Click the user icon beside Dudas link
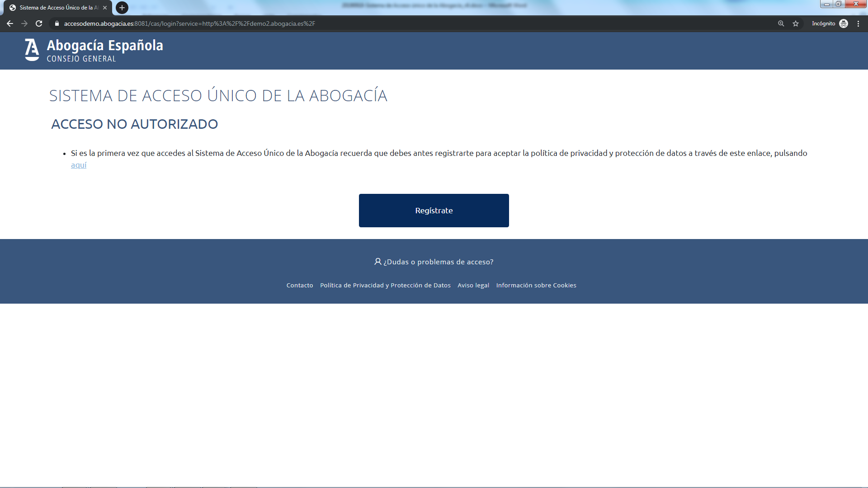 (x=378, y=262)
